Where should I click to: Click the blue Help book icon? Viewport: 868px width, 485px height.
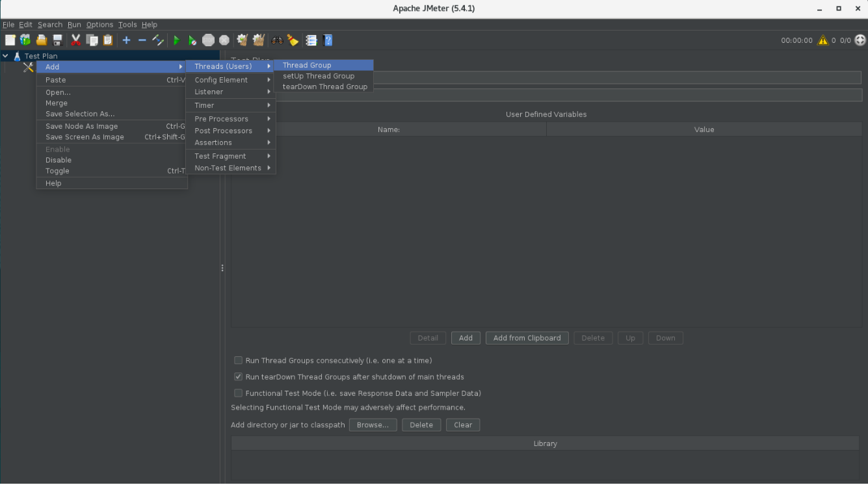coord(328,40)
